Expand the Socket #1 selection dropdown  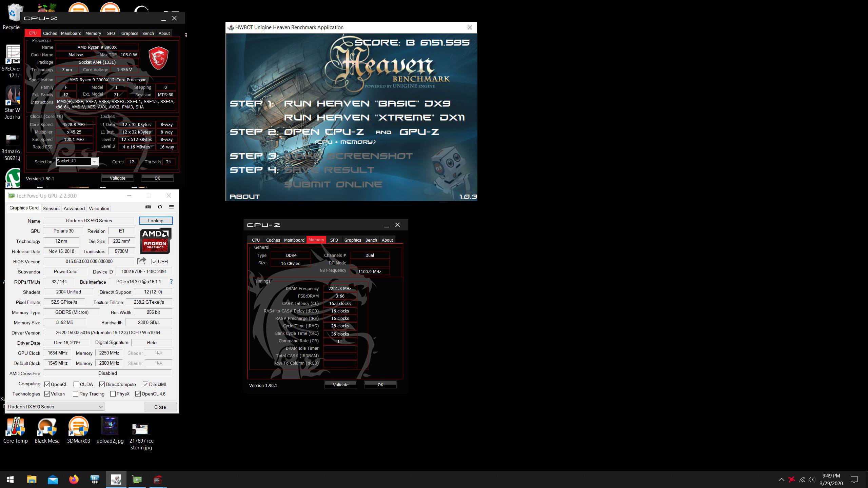pos(95,162)
